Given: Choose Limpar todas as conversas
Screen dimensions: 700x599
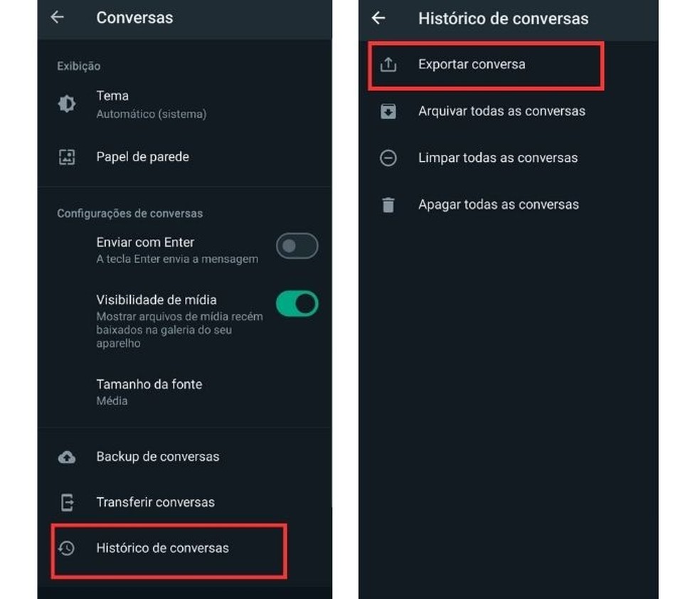Looking at the screenshot, I should [509, 158].
